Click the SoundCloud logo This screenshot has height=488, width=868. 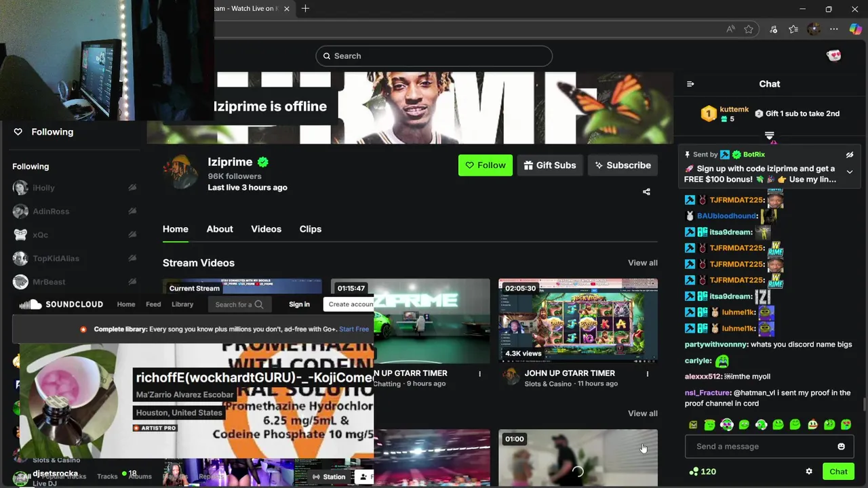61,304
